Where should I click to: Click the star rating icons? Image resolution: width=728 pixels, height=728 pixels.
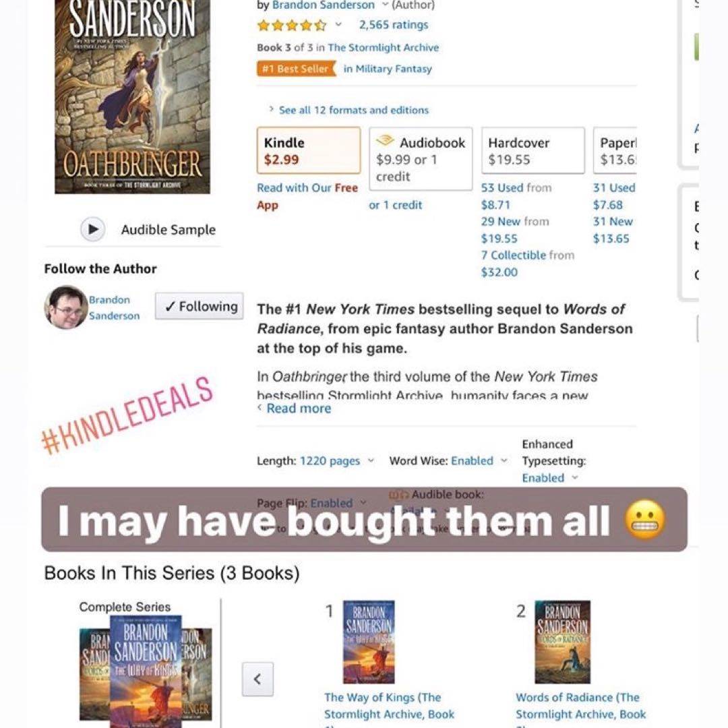click(x=293, y=25)
